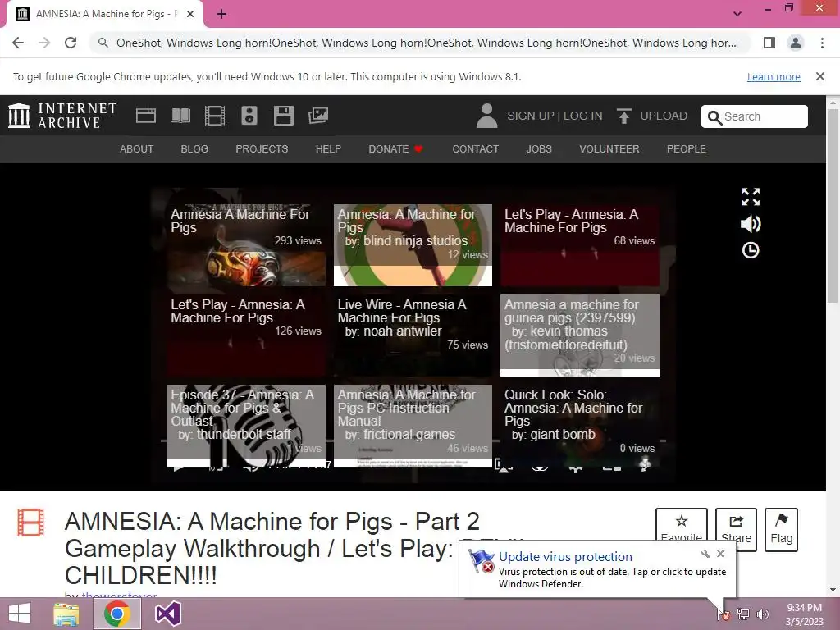Open the Video film-strip icon in the header
Viewport: 840px width, 630px height.
tap(215, 116)
